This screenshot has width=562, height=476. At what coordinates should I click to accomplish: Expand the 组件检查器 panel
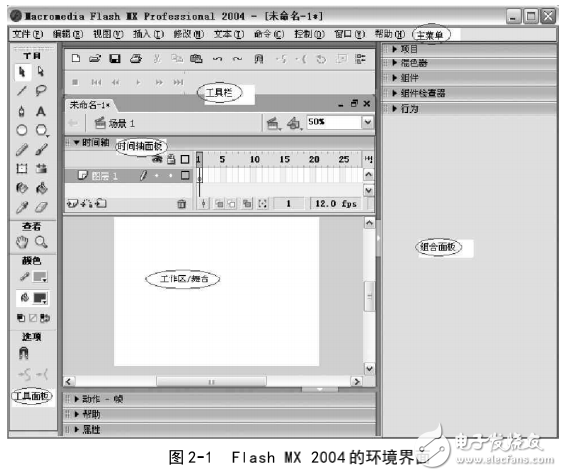click(x=395, y=93)
